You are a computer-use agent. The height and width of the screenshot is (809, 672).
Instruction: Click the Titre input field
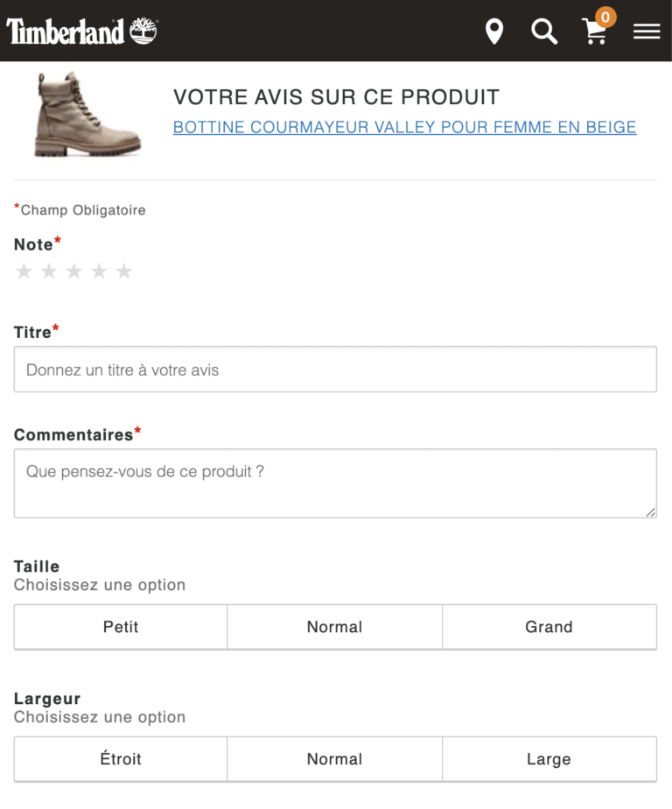tap(335, 369)
